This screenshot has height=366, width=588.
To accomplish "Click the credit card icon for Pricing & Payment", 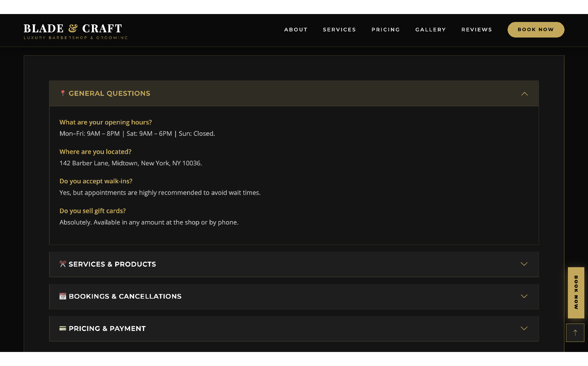I will pyautogui.click(x=63, y=328).
